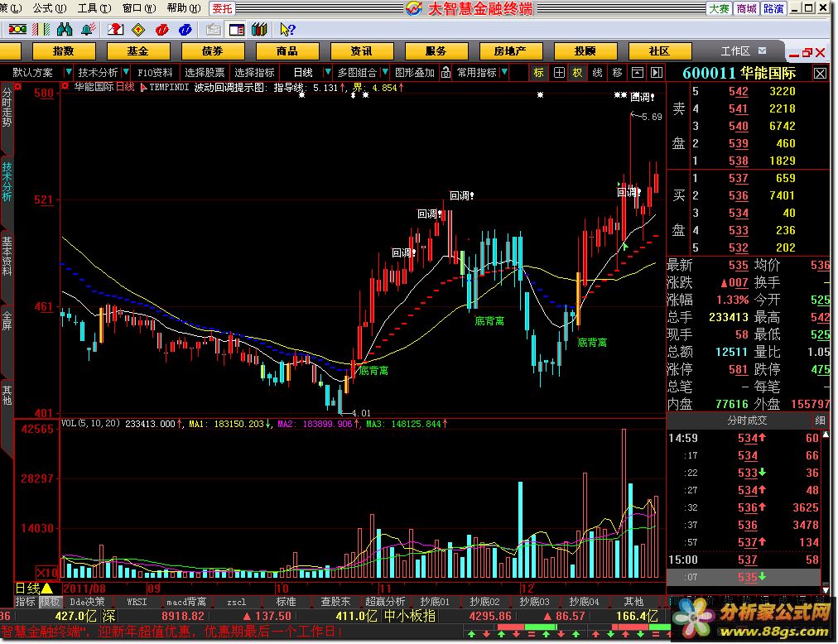838x644 pixels.
Task: Switch to the 社区 tab
Action: click(x=660, y=51)
